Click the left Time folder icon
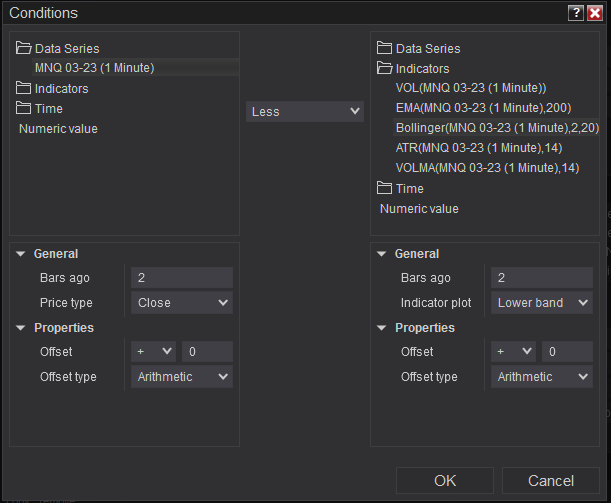This screenshot has width=611, height=503. point(24,108)
